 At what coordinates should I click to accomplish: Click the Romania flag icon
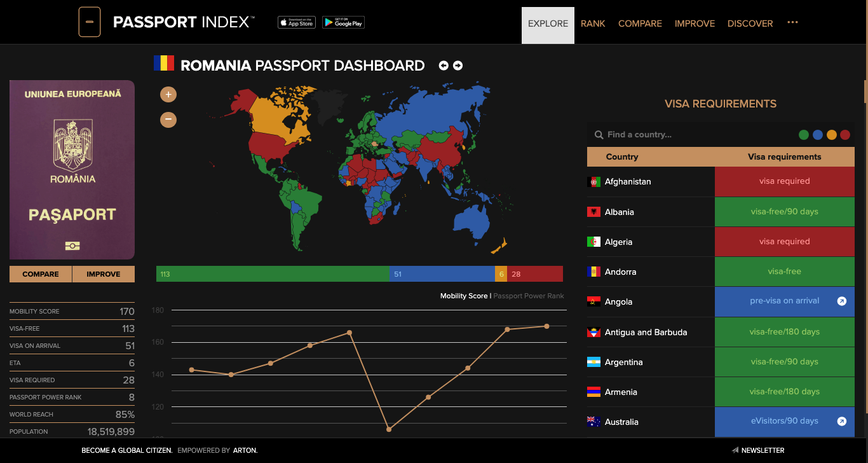pyautogui.click(x=164, y=63)
